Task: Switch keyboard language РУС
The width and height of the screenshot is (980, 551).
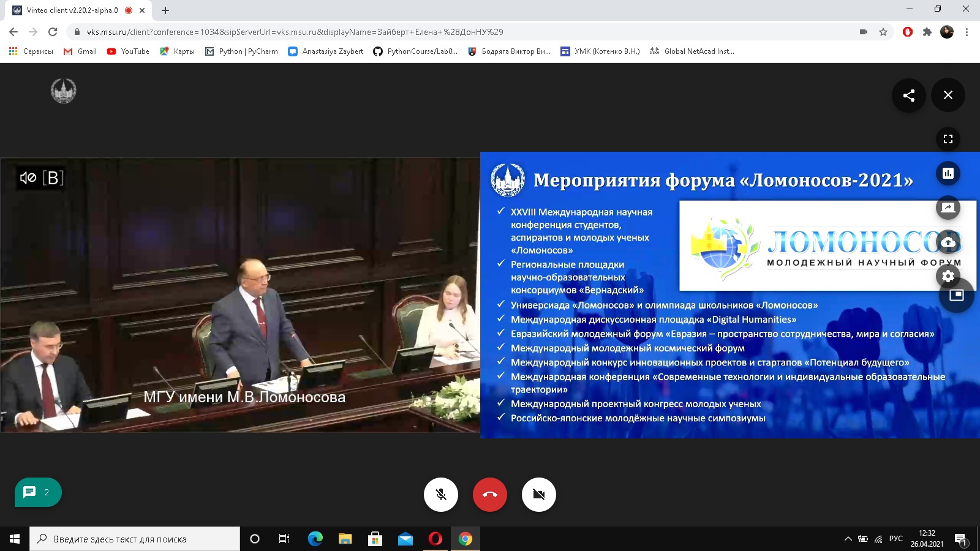Action: [896, 539]
